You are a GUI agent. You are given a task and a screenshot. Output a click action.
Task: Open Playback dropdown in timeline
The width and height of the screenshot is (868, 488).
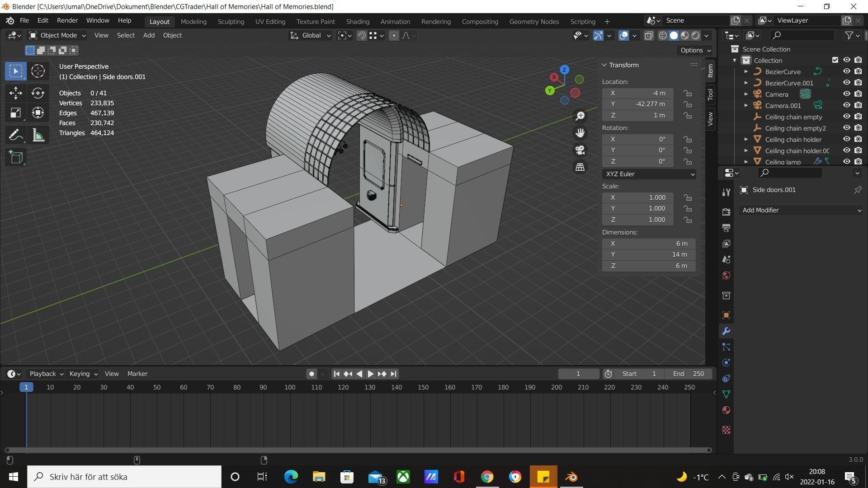46,374
